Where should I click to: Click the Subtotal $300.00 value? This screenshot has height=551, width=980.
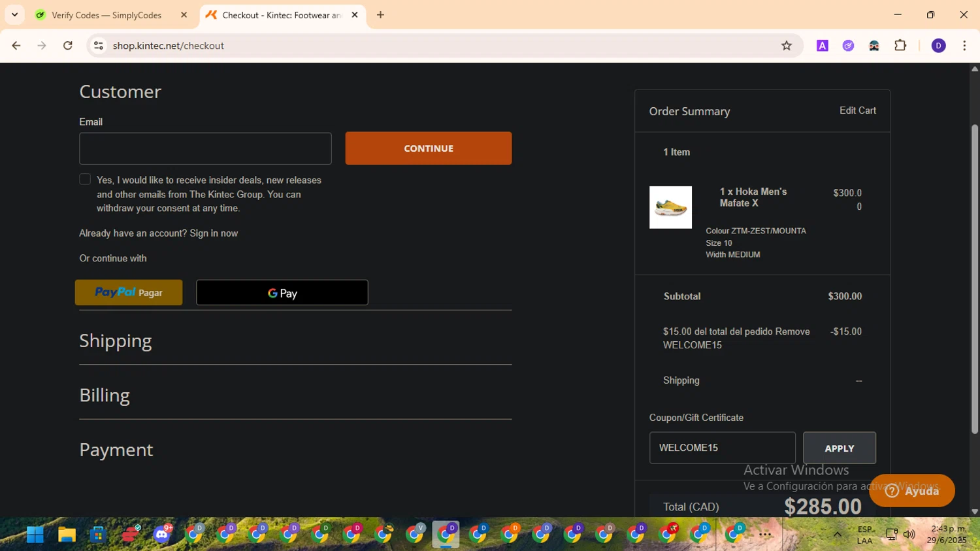click(x=845, y=296)
